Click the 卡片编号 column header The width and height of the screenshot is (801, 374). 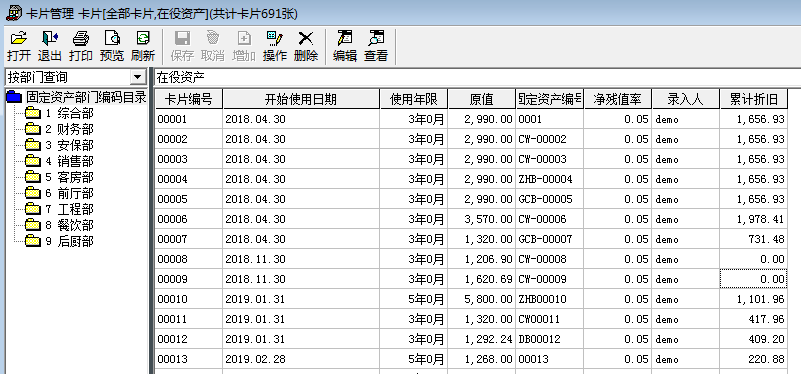pyautogui.click(x=189, y=99)
